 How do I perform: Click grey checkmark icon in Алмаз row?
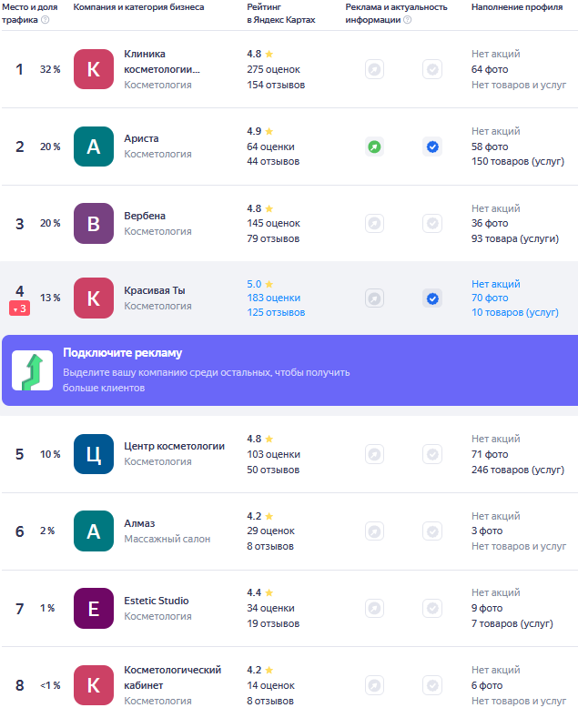coord(432,531)
